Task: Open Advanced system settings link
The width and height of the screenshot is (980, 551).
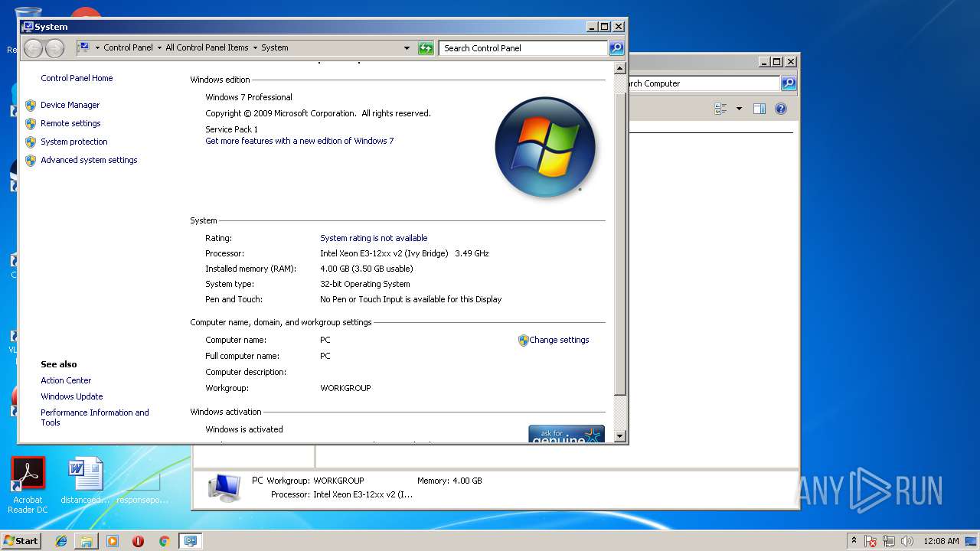Action: click(x=89, y=160)
